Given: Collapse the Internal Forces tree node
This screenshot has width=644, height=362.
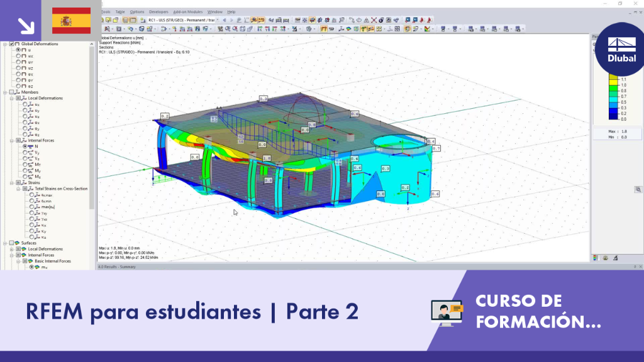Looking at the screenshot, I should point(12,140).
